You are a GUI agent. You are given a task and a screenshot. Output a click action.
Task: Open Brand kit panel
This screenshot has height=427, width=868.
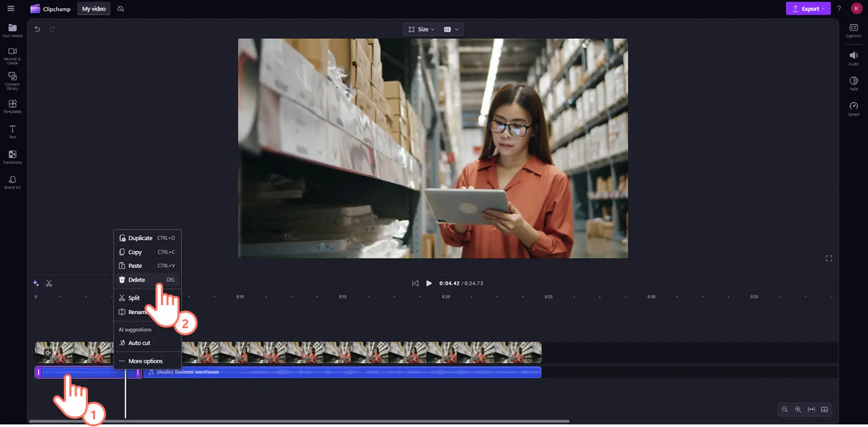click(12, 182)
